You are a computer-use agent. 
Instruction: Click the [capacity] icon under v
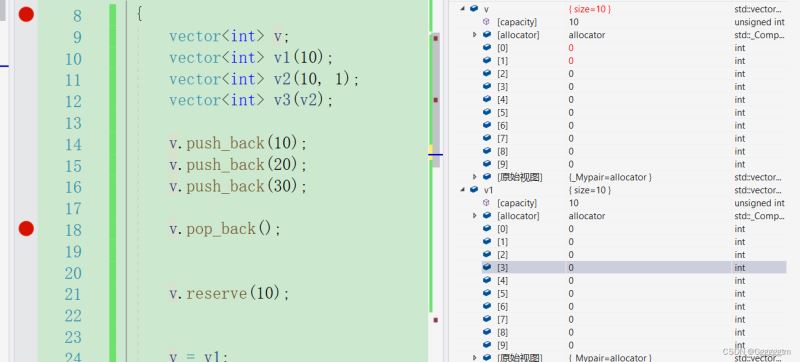point(486,22)
